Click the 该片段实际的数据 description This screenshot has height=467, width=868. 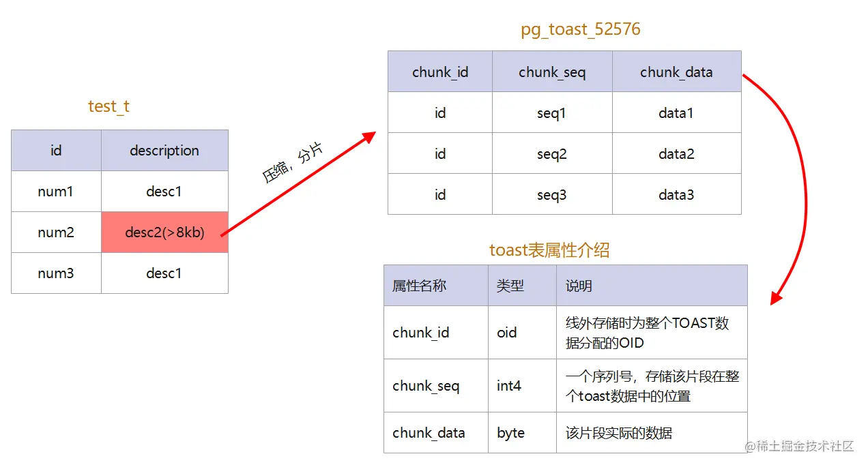click(x=652, y=433)
